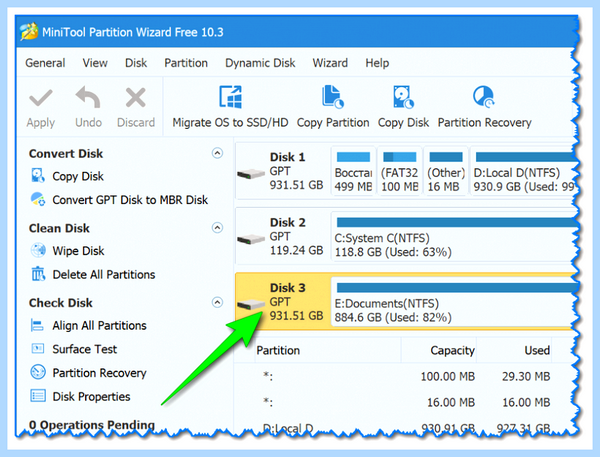This screenshot has width=600, height=457.
Task: Select E:Documents(NTFS) partition block
Action: pyautogui.click(x=454, y=302)
